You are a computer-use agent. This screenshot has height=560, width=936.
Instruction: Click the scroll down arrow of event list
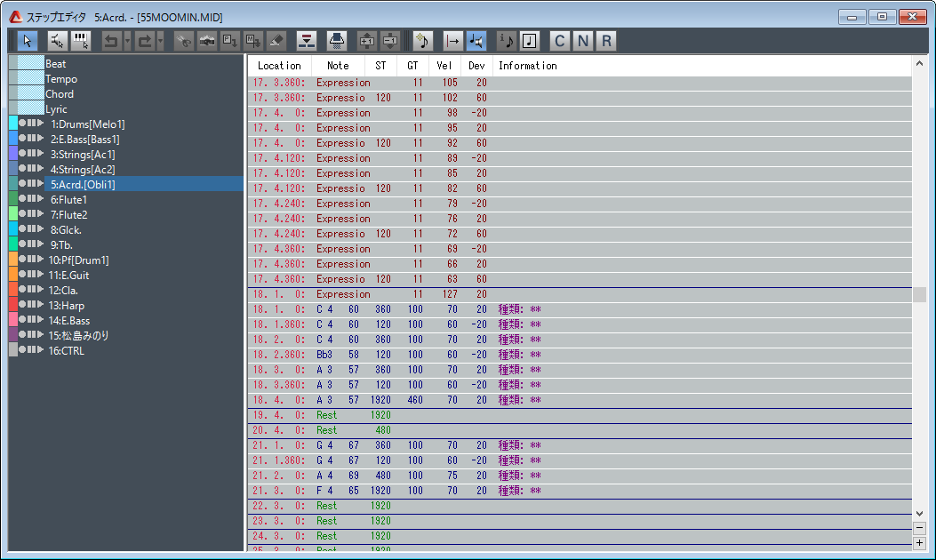tap(919, 514)
